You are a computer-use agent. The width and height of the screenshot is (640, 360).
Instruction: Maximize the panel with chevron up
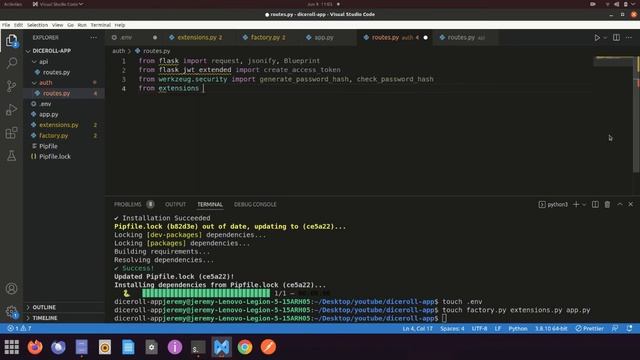click(x=620, y=204)
